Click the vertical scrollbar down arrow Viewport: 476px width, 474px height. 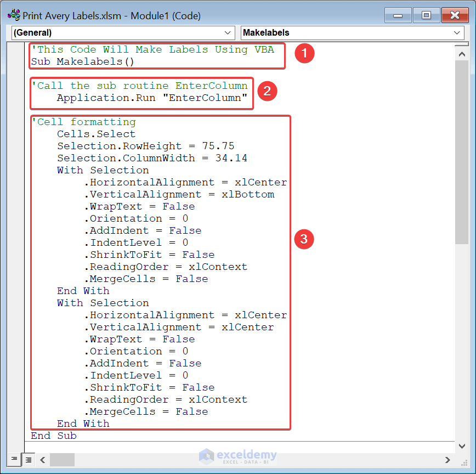click(462, 446)
